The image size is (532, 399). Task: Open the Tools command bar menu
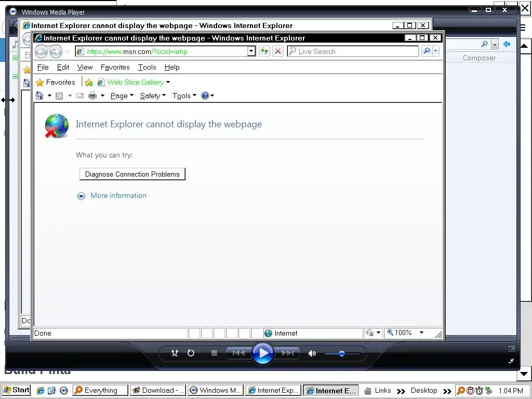coord(184,96)
